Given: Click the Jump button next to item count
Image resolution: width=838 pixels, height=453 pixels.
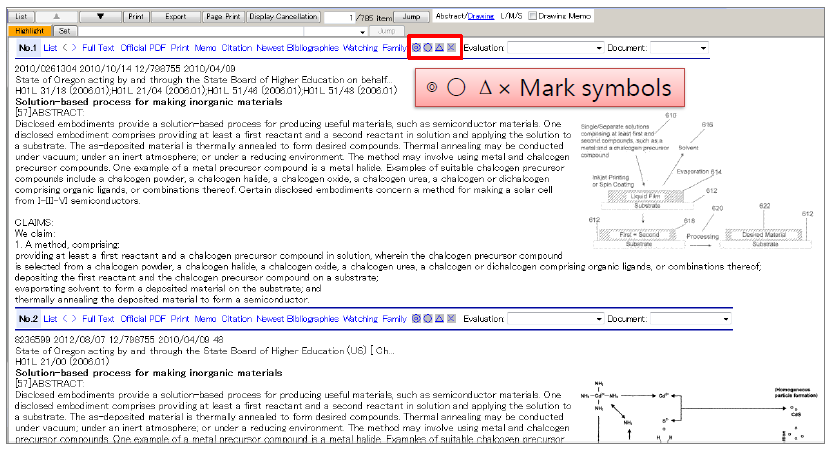Looking at the screenshot, I should (x=412, y=17).
